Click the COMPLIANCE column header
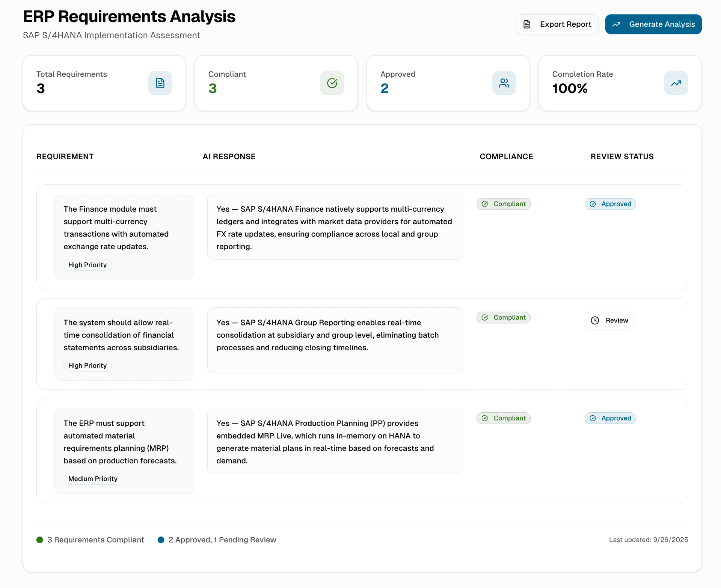 tap(506, 157)
